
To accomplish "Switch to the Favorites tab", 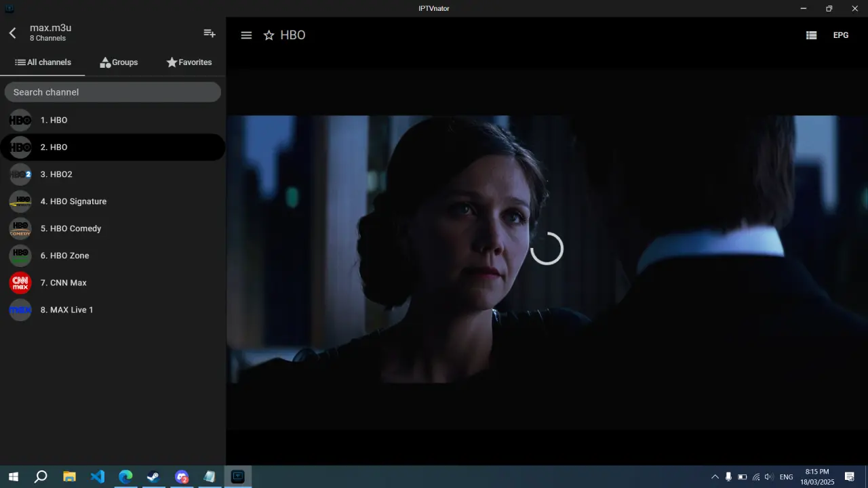I will click(189, 62).
